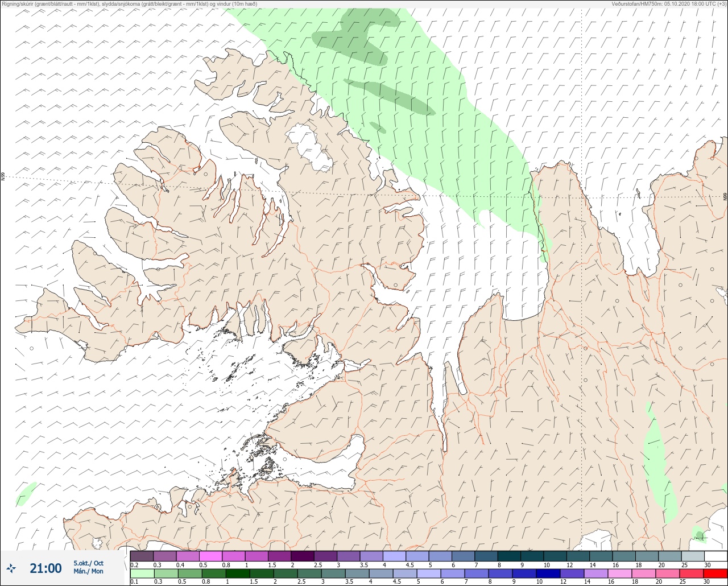The image size is (728, 586).
Task: Click upper legend label '0.4'
Action: [180, 565]
